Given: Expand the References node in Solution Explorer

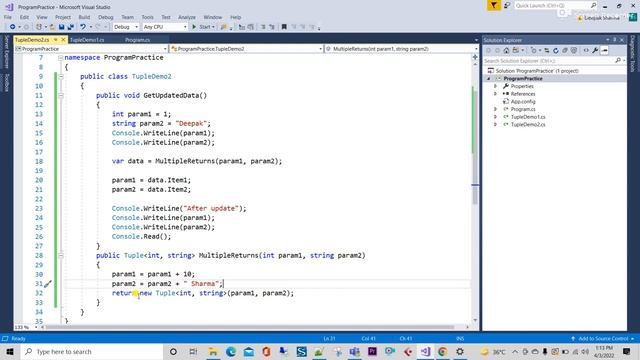Looking at the screenshot, I should tap(496, 94).
